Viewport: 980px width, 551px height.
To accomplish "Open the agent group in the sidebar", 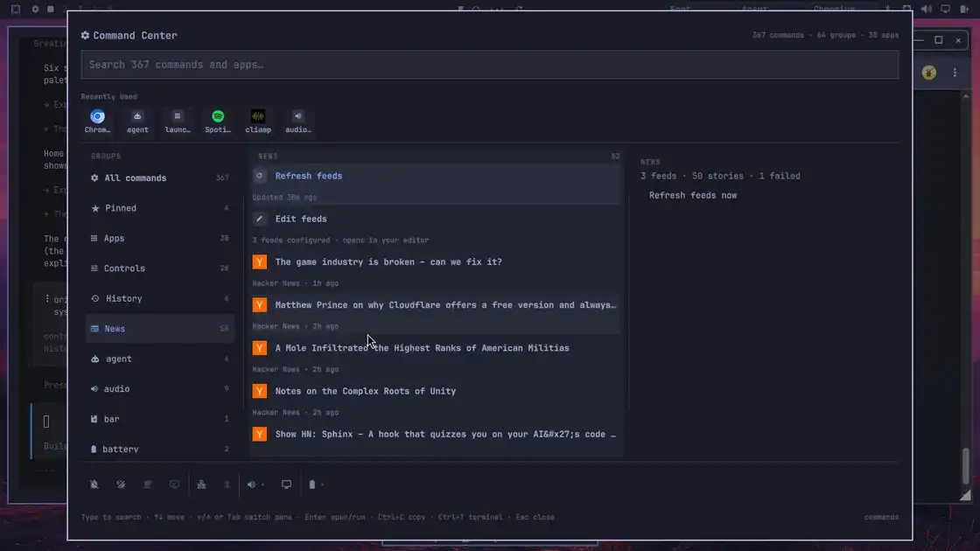I will [x=160, y=359].
